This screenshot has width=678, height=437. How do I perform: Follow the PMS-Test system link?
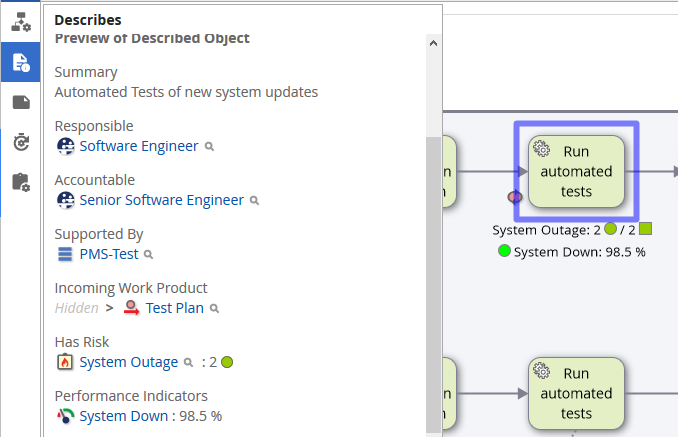coord(109,254)
